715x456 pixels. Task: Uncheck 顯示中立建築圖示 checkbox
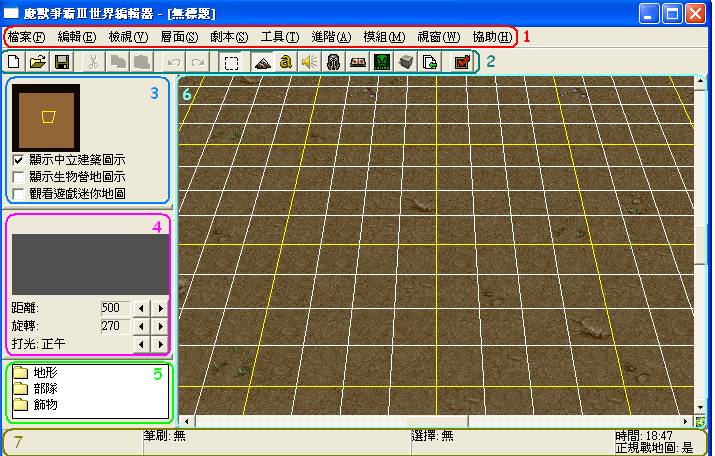[18, 160]
